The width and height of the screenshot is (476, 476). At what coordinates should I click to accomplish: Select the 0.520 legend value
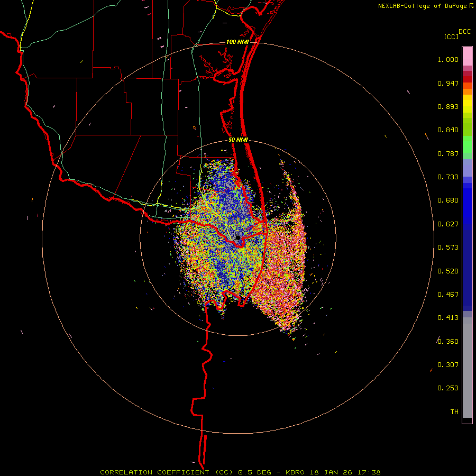(x=448, y=271)
